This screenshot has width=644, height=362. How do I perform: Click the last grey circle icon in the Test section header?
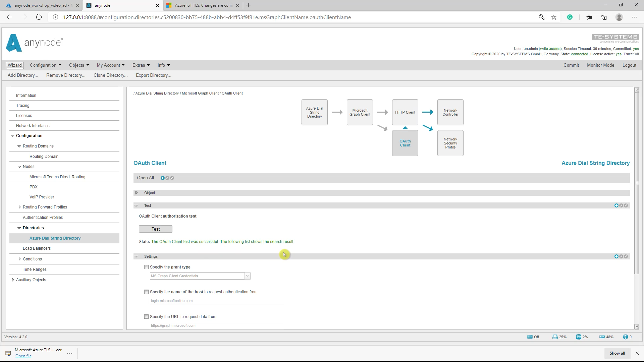pos(626,205)
